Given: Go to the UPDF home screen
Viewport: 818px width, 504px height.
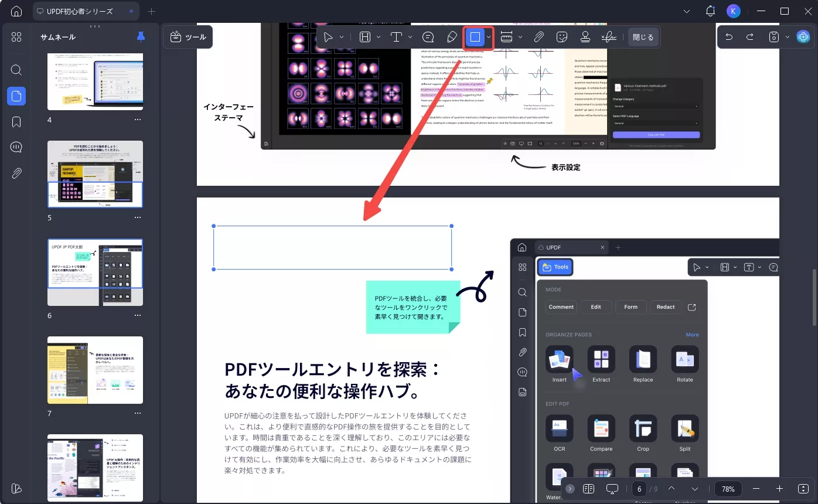Looking at the screenshot, I should pyautogui.click(x=16, y=11).
